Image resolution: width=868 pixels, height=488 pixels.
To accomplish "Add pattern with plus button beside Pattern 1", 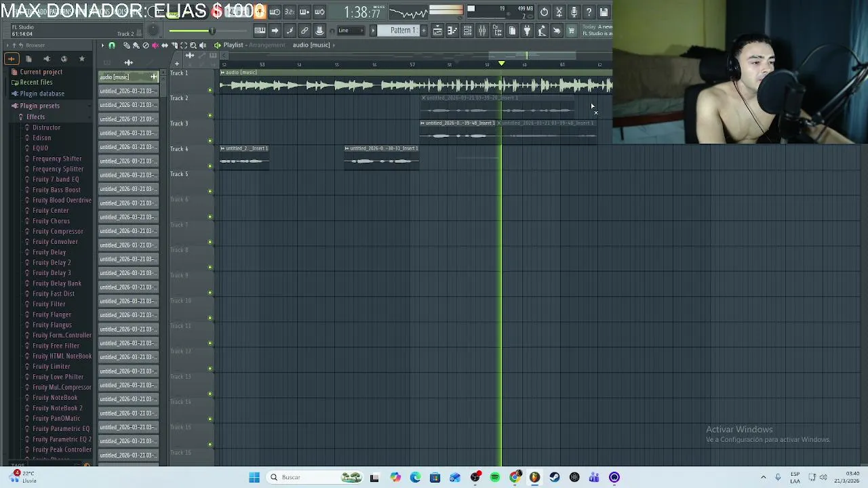I will coord(423,30).
